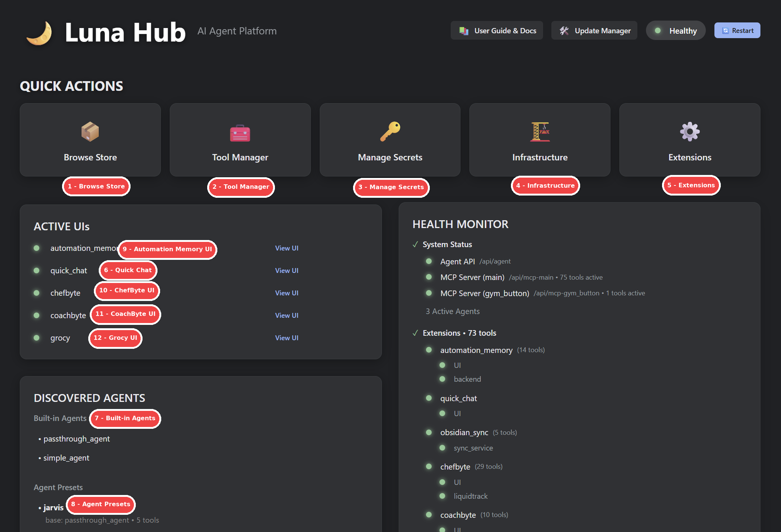Image resolution: width=781 pixels, height=532 pixels.
Task: View UI for coachbyte
Action: [287, 316]
